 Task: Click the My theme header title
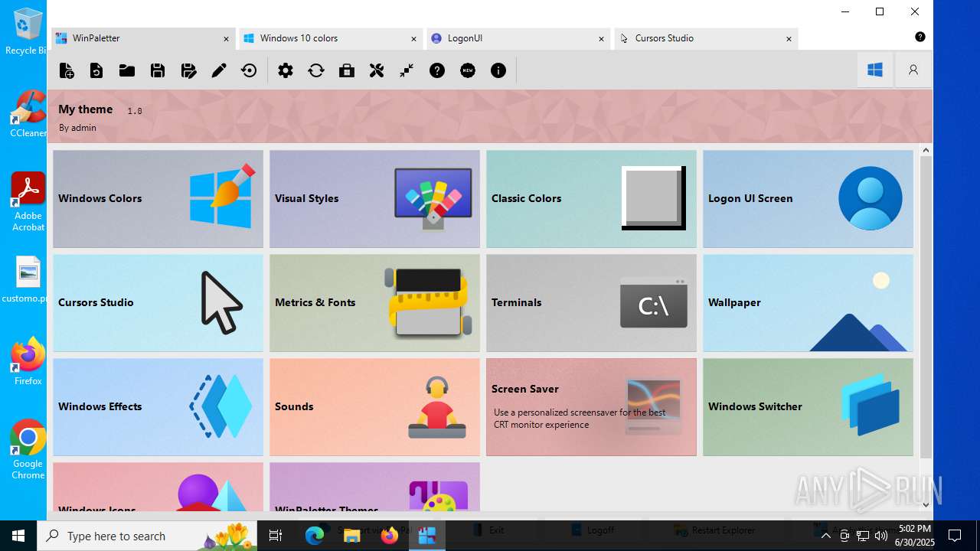tap(86, 109)
